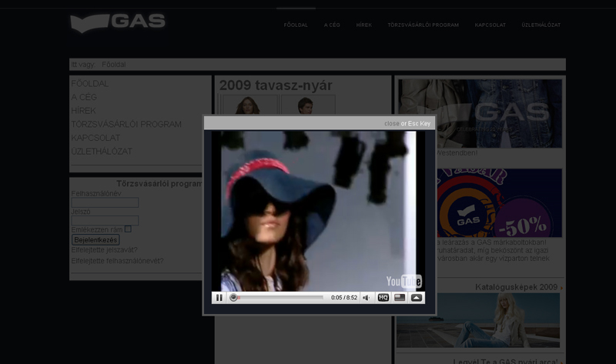Screen dimensions: 616x364
Task: Mute the video with the speaker icon
Action: (x=367, y=298)
